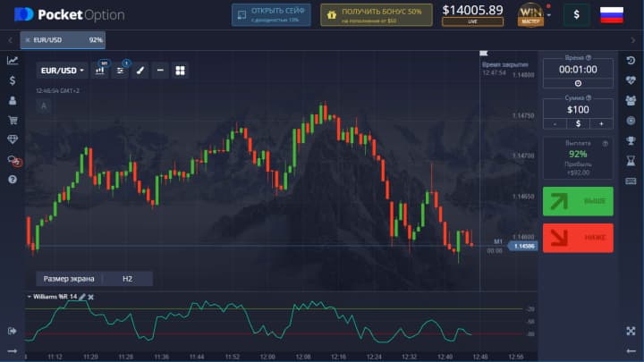Open the trades history icon in right sidebar
The width and height of the screenshot is (644, 362).
pos(631,60)
